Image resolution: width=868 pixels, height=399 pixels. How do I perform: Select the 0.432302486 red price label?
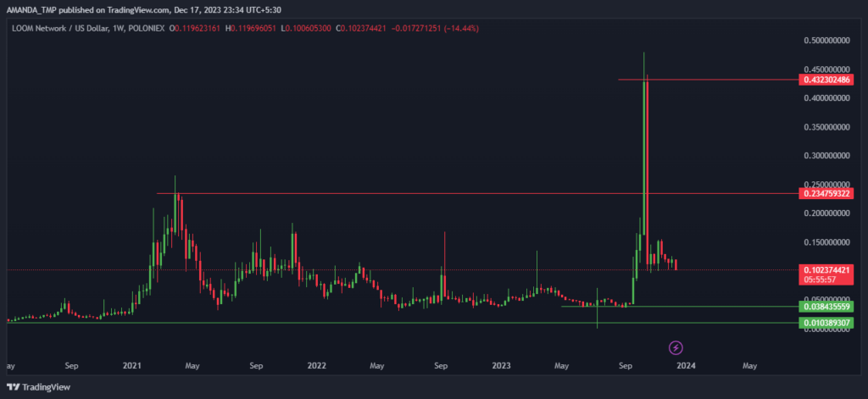pos(826,80)
